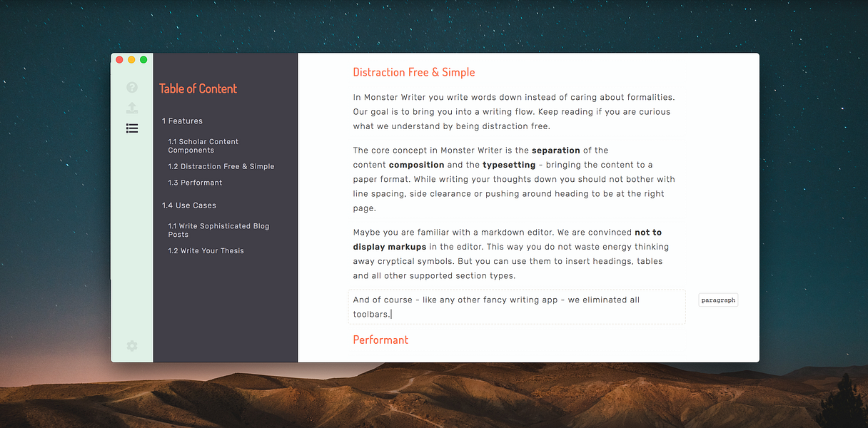Click the paragraph section type tag
The height and width of the screenshot is (428, 868).
tap(718, 300)
